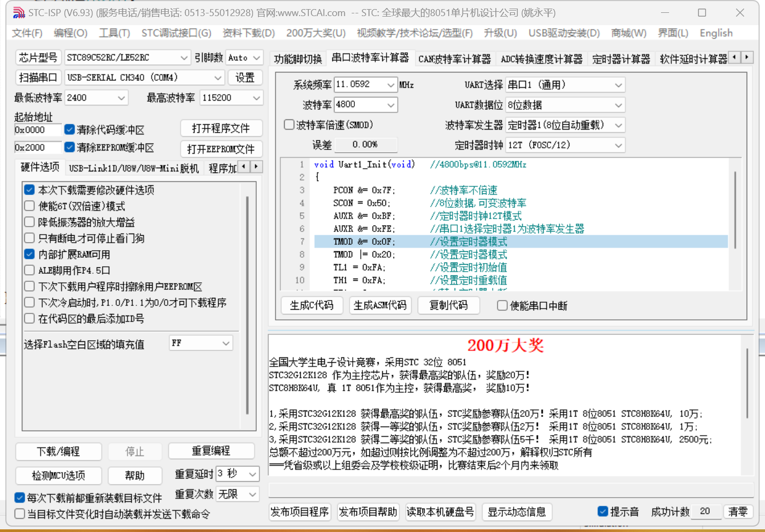Check 只有断电才可停止看门狗 option
This screenshot has width=765, height=532.
(29, 238)
